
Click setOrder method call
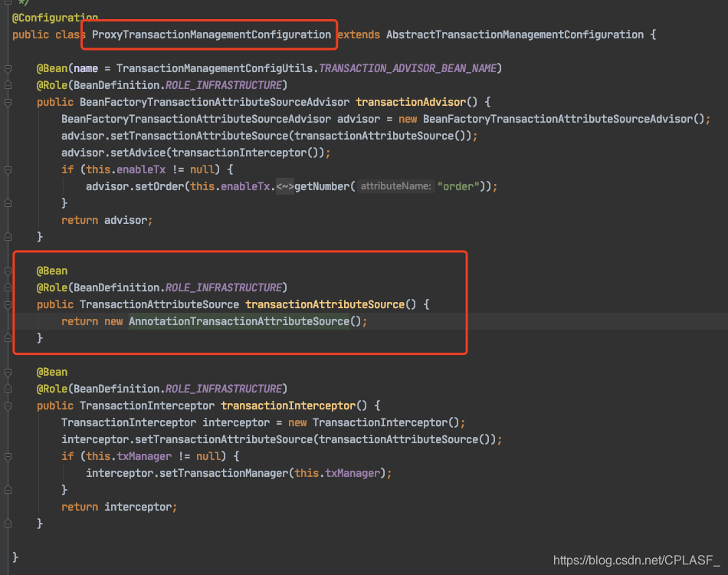pyautogui.click(x=159, y=187)
